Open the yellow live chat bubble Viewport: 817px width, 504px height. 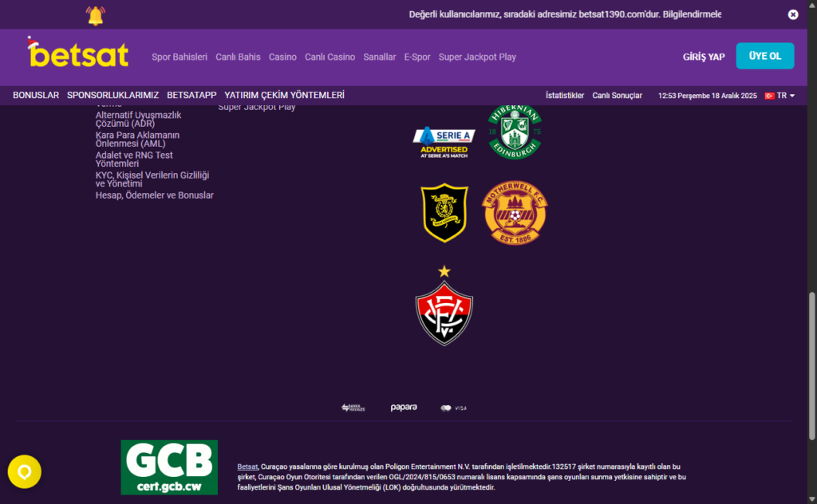pos(25,472)
